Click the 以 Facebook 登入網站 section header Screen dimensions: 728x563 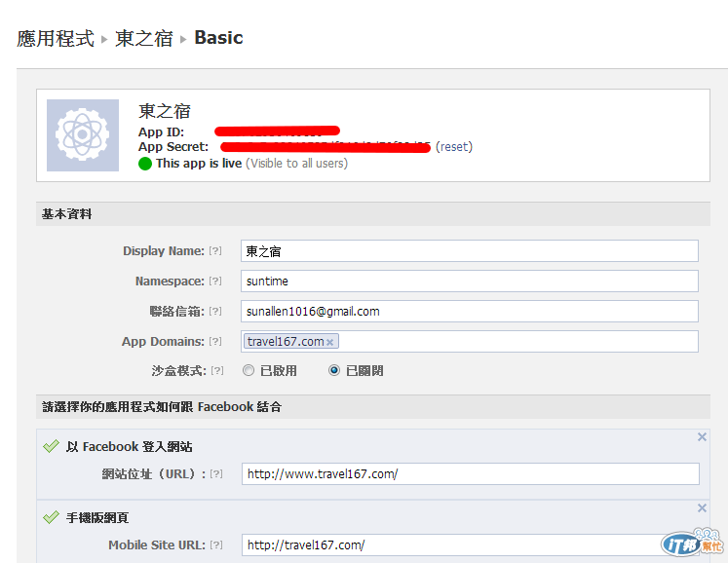point(129,447)
